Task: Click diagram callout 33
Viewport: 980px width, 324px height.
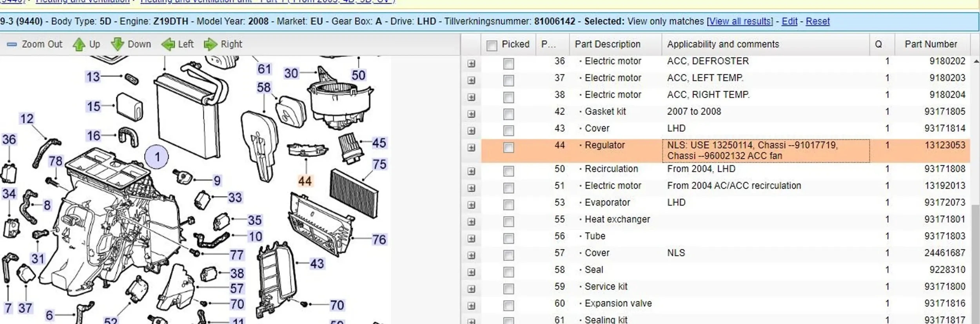Action: pyautogui.click(x=235, y=197)
